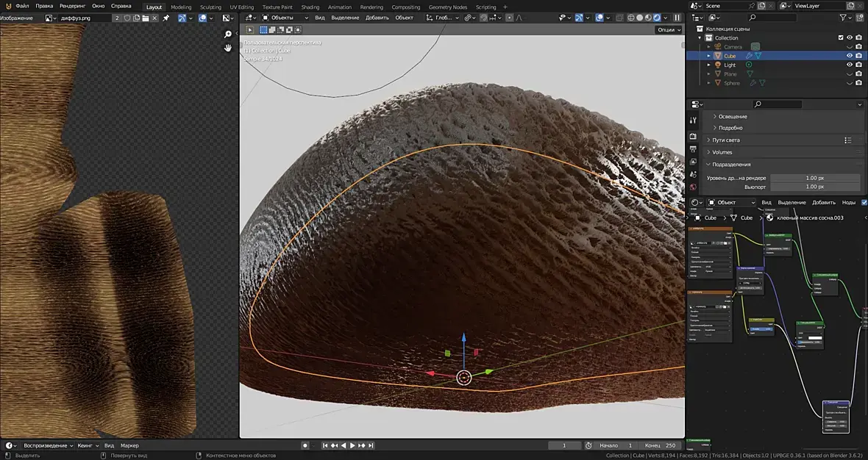
Task: Switch to the Shading workspace tab
Action: coord(310,7)
